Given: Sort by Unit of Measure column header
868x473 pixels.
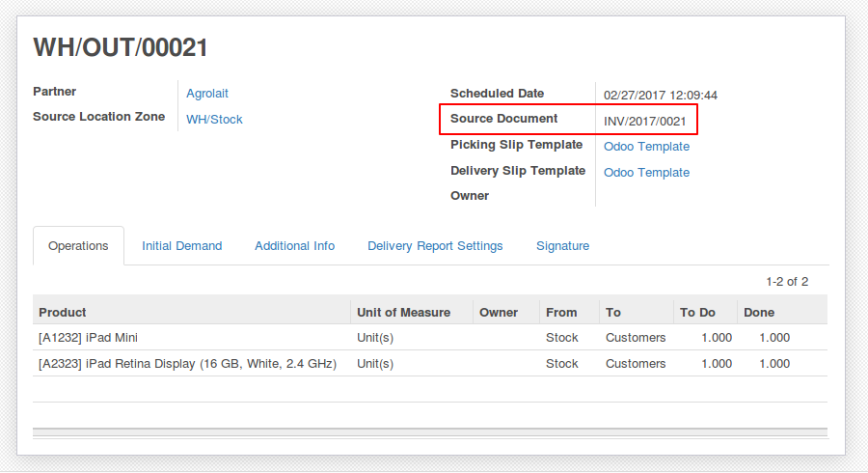Looking at the screenshot, I should [x=412, y=313].
